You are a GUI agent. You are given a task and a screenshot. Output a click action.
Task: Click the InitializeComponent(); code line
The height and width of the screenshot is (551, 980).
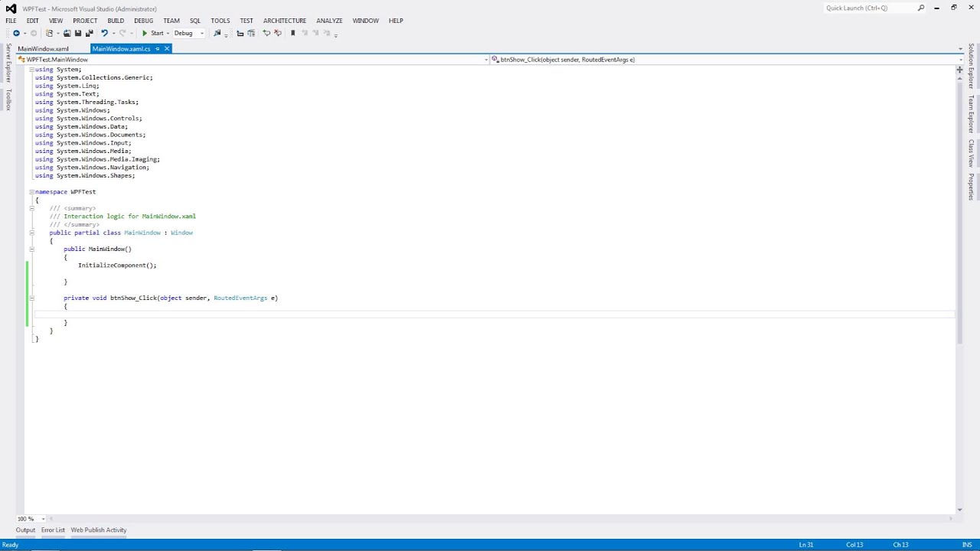pyautogui.click(x=117, y=266)
